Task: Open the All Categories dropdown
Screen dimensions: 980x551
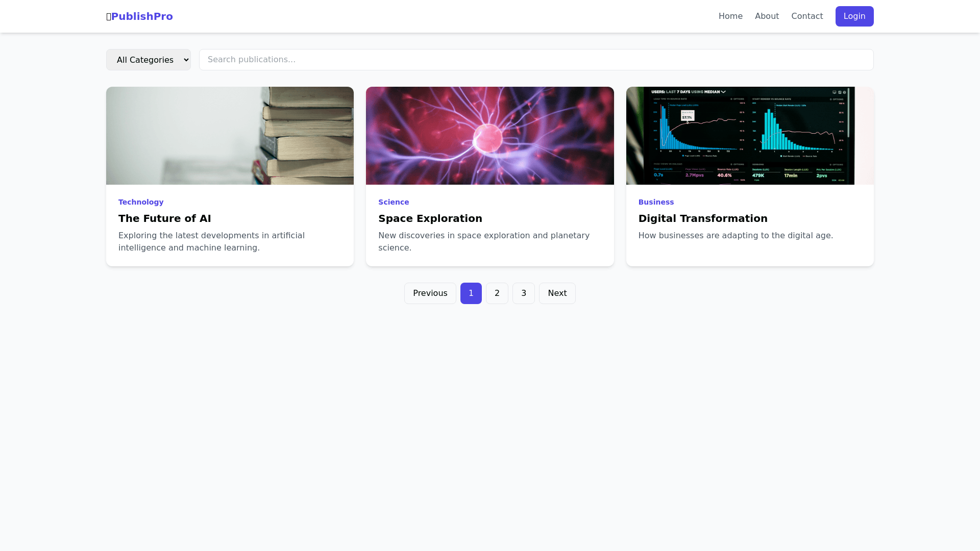Action: (148, 60)
